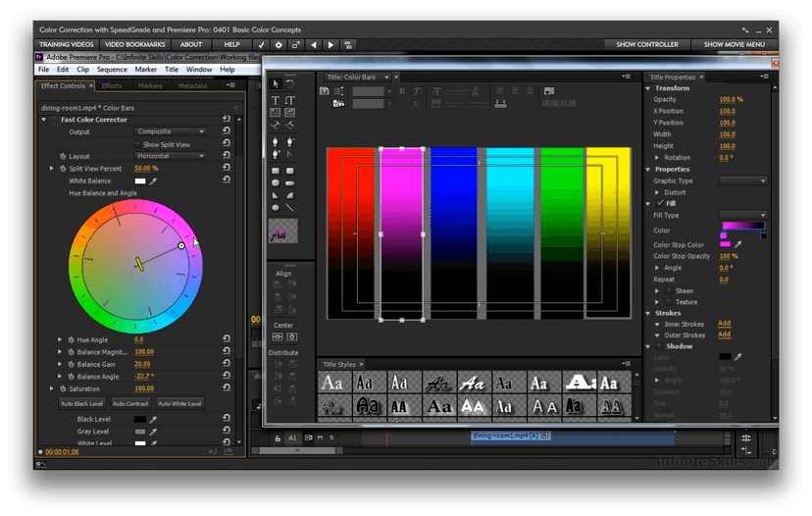The width and height of the screenshot is (812, 516).
Task: Select the Add Anchor Point tool
Action: tap(276, 154)
